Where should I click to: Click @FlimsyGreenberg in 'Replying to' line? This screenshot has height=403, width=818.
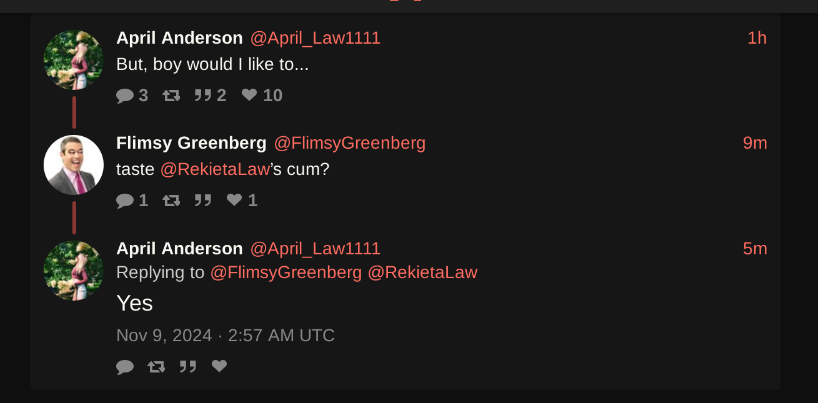point(286,272)
